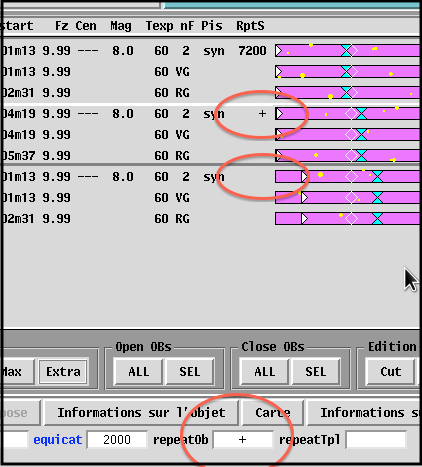Toggle the Extra display button
The height and width of the screenshot is (467, 422).
coord(63,371)
